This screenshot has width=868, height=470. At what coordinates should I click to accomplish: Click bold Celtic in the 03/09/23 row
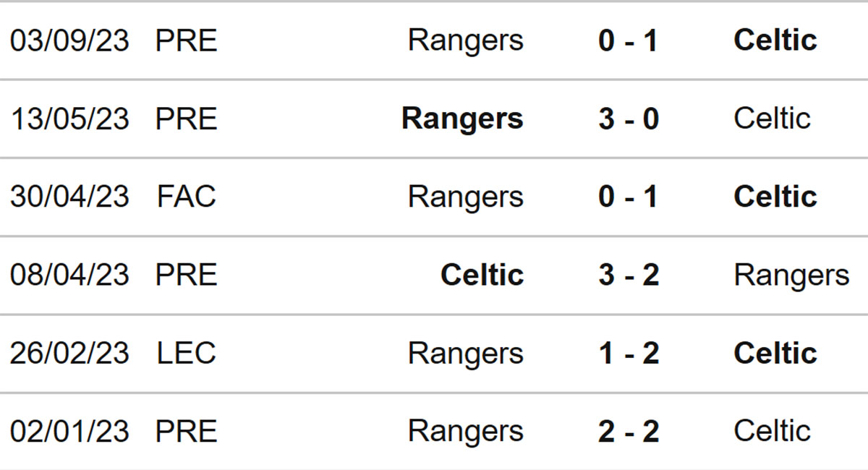point(775,40)
